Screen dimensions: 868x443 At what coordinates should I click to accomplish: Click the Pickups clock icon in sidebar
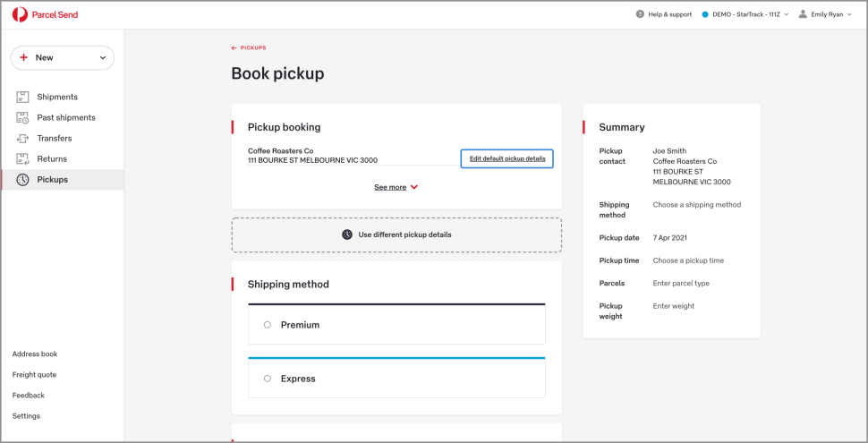tap(22, 179)
